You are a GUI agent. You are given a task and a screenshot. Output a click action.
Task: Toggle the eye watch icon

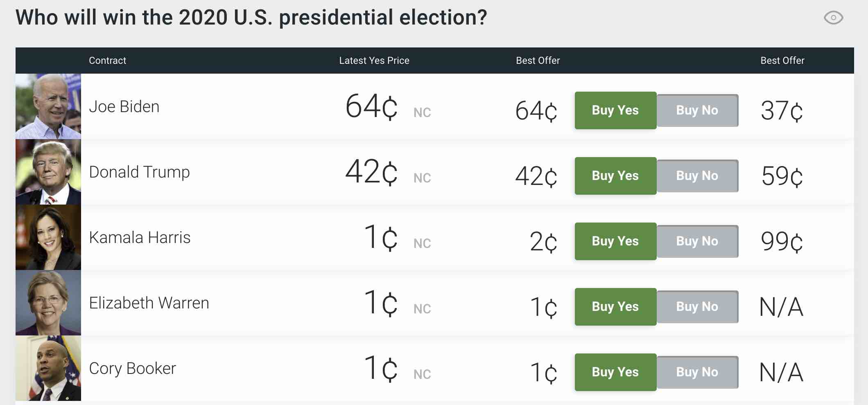coord(833,18)
